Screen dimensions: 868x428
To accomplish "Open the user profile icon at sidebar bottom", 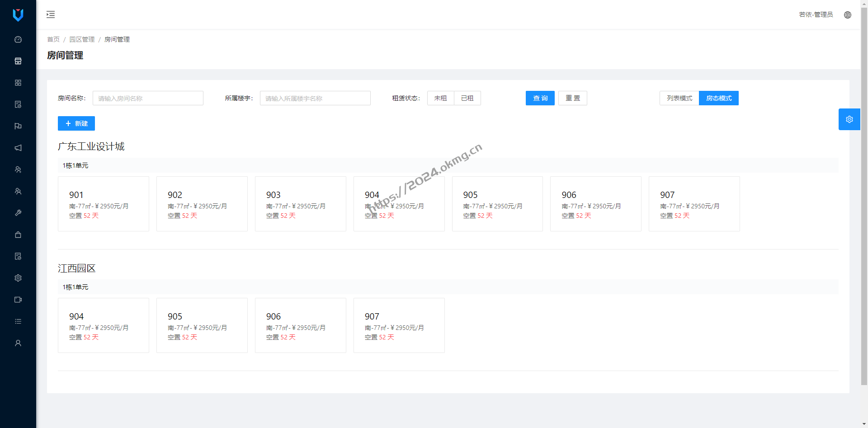I will click(x=18, y=343).
